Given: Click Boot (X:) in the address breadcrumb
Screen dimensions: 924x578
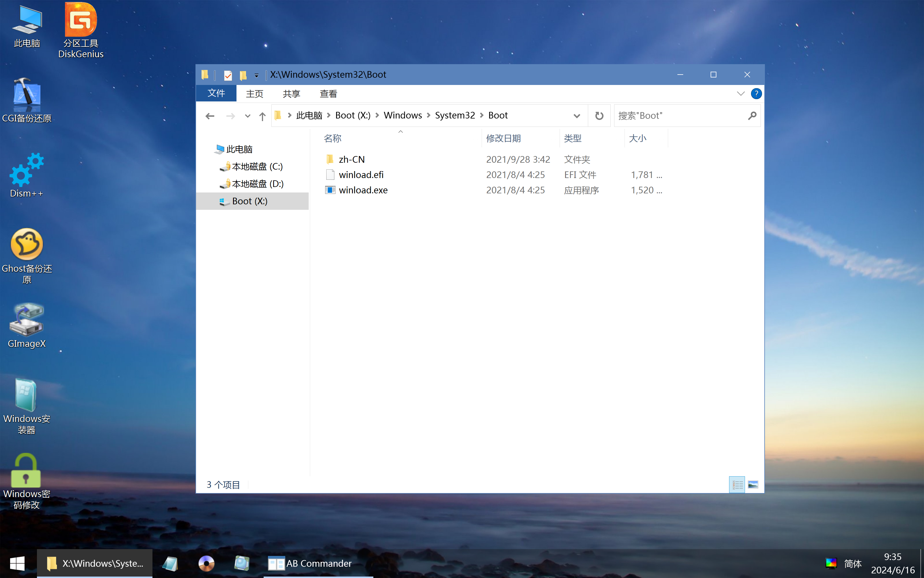Looking at the screenshot, I should click(353, 115).
